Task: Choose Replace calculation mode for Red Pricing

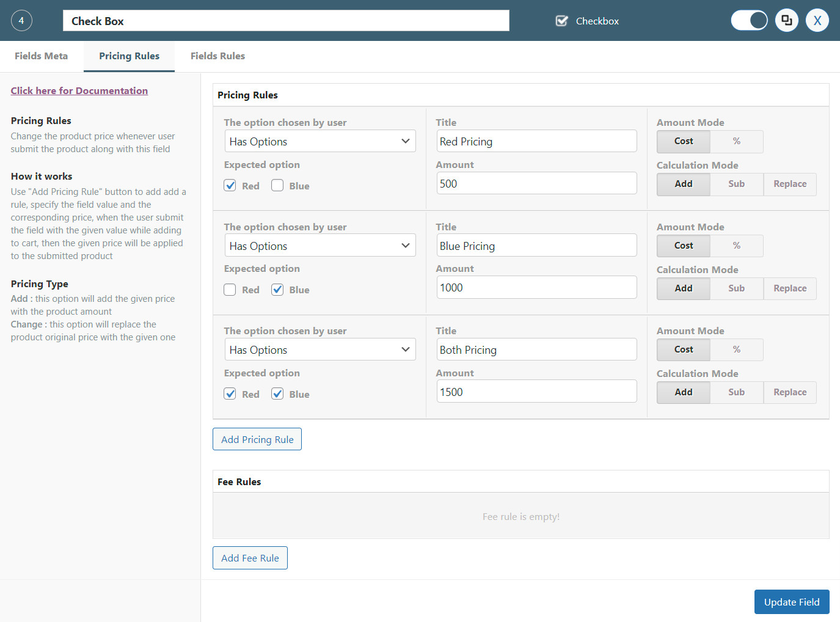Action: point(790,184)
